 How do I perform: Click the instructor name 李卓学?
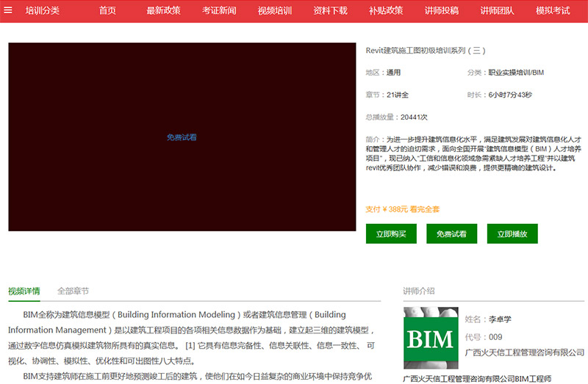(x=500, y=319)
